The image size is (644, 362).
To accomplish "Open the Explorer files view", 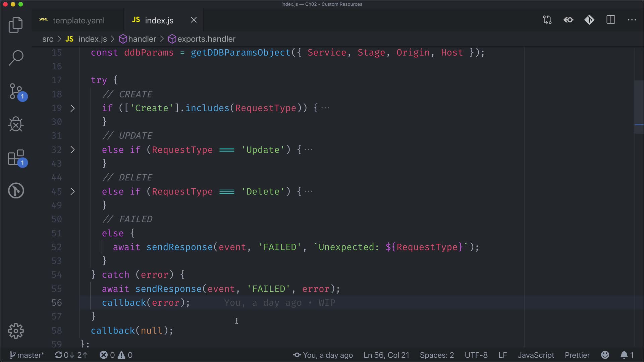I will (x=15, y=25).
